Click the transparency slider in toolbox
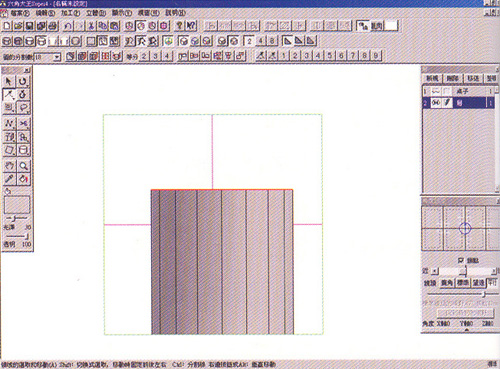Image resolution: width=500 pixels, height=369 pixels. click(17, 236)
